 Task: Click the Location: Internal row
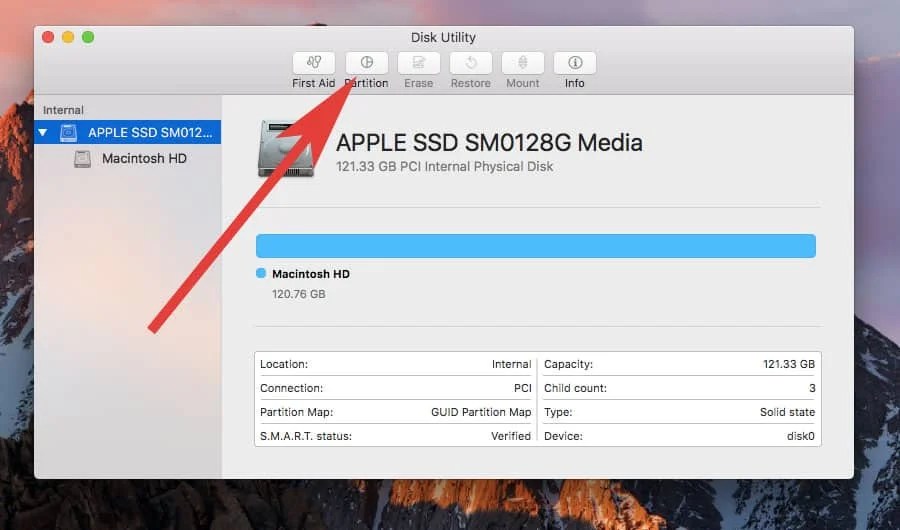click(x=395, y=364)
